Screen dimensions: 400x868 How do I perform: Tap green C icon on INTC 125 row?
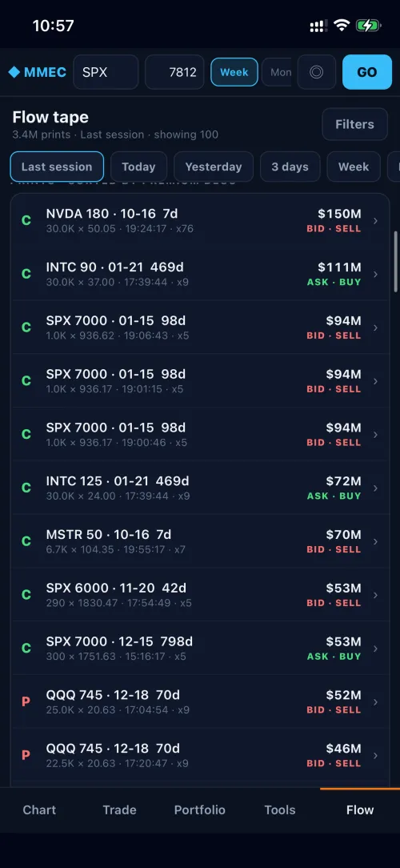tap(26, 488)
